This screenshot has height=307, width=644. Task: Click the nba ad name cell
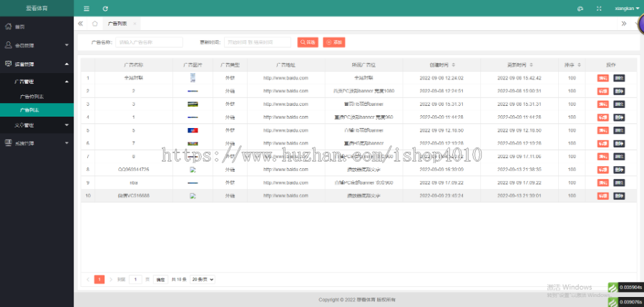[x=134, y=183]
